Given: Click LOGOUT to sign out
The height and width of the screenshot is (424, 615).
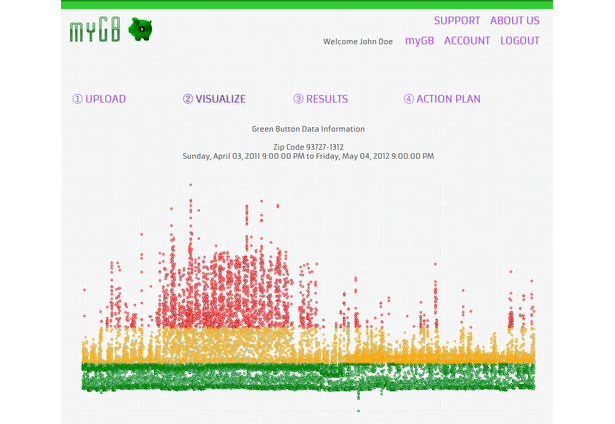Looking at the screenshot, I should pos(520,41).
